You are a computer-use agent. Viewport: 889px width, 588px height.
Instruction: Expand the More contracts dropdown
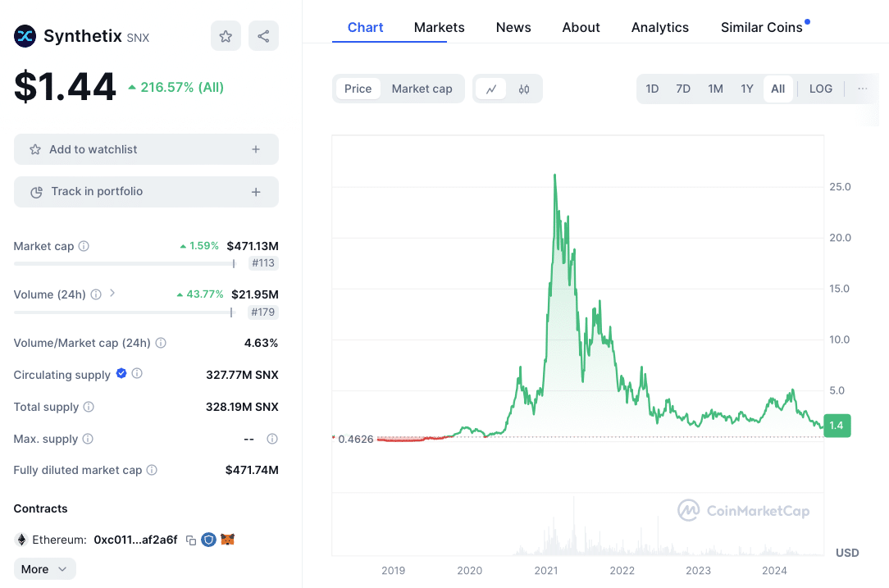coord(45,569)
